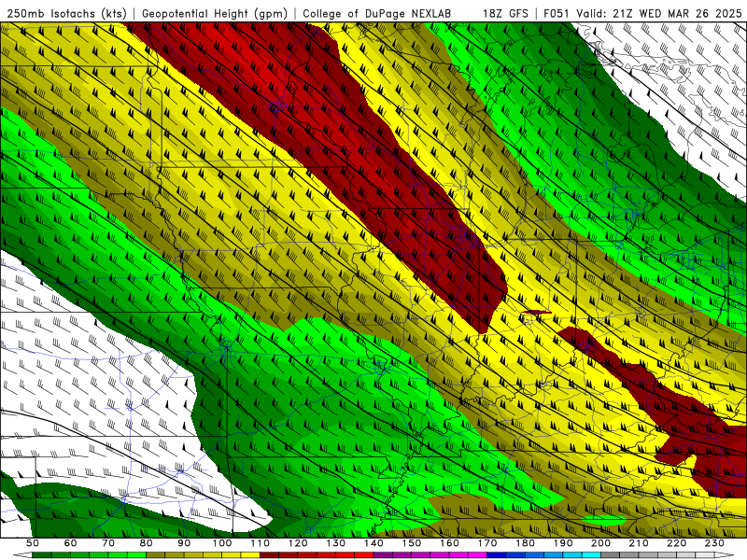Select the 60 label on the color scale

click(x=71, y=543)
